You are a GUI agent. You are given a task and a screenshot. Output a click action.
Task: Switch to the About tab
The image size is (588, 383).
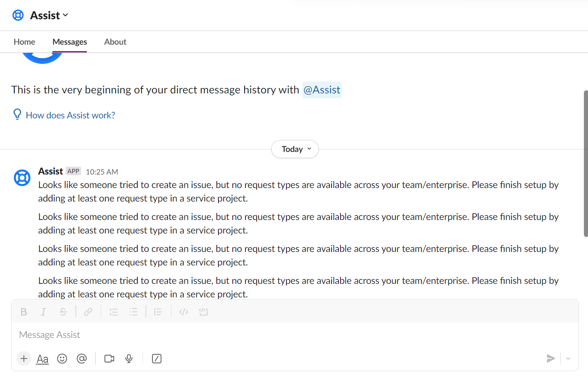[x=115, y=42]
